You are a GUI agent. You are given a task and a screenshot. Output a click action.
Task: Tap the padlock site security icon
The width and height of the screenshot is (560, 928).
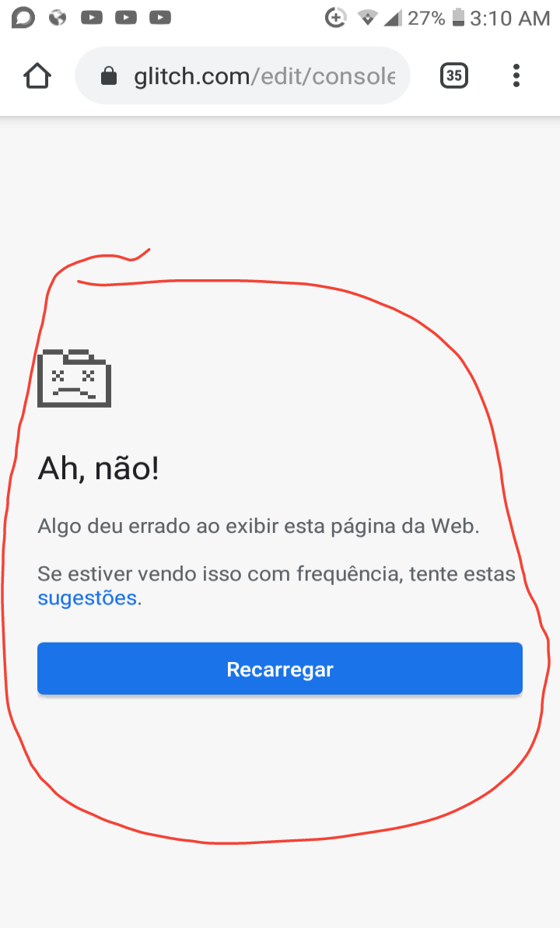point(109,75)
